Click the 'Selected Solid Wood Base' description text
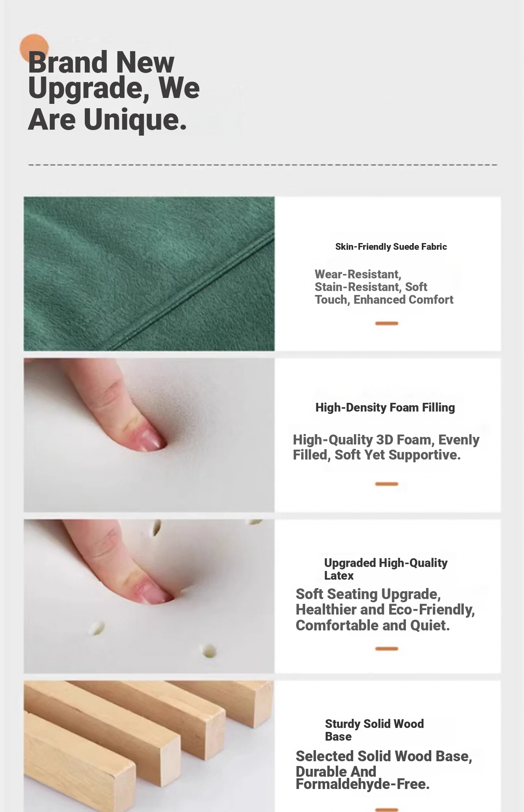The image size is (524, 812). tap(384, 770)
